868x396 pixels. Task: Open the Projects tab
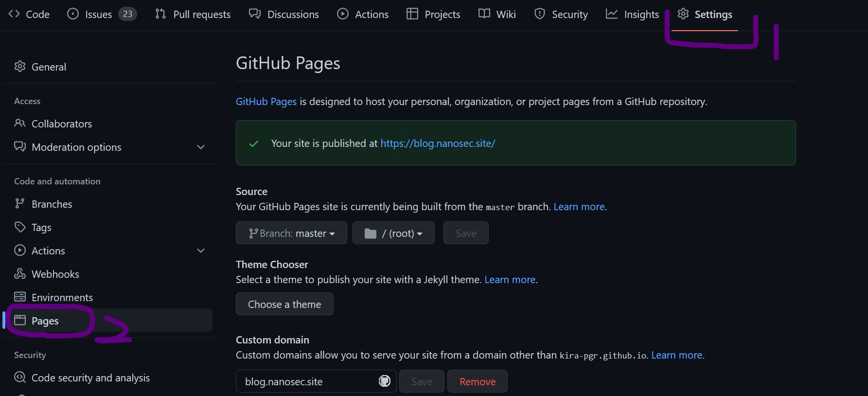[433, 14]
